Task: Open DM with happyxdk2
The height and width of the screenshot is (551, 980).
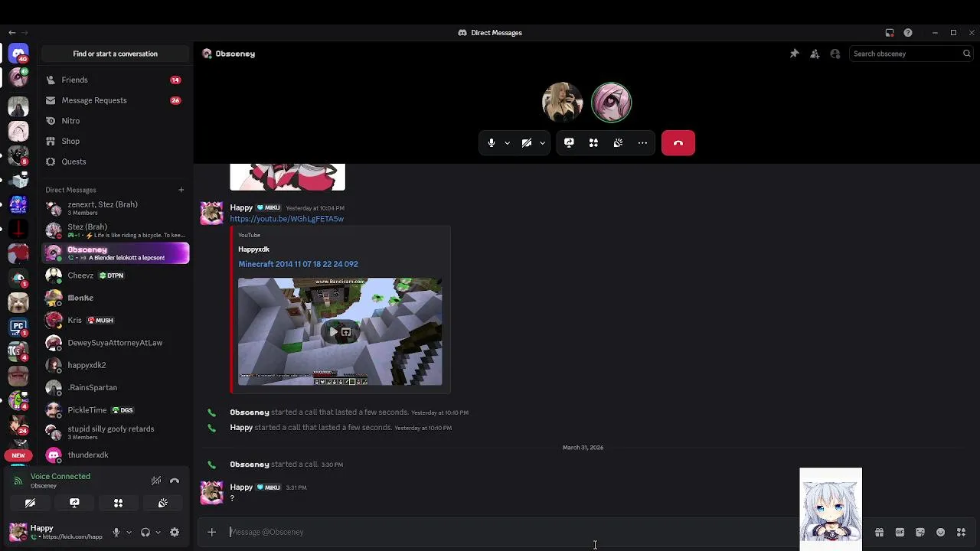Action: tap(115, 365)
